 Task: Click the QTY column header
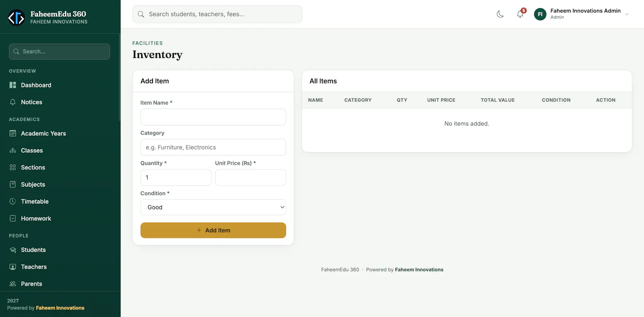click(402, 100)
